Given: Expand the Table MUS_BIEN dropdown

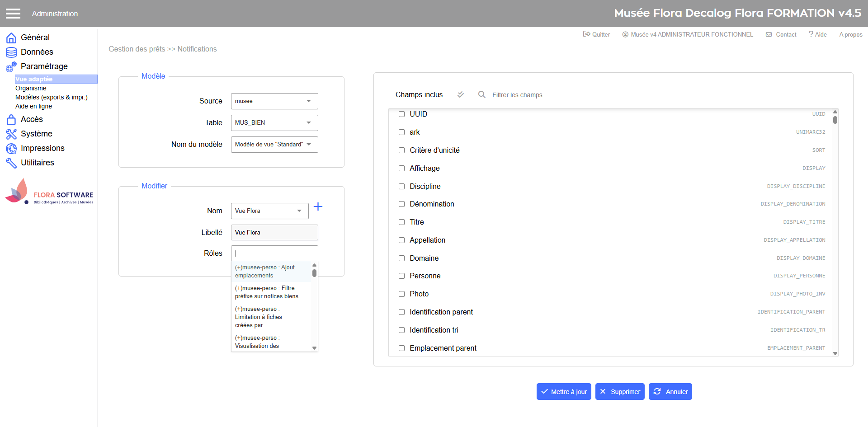Looking at the screenshot, I should click(274, 123).
